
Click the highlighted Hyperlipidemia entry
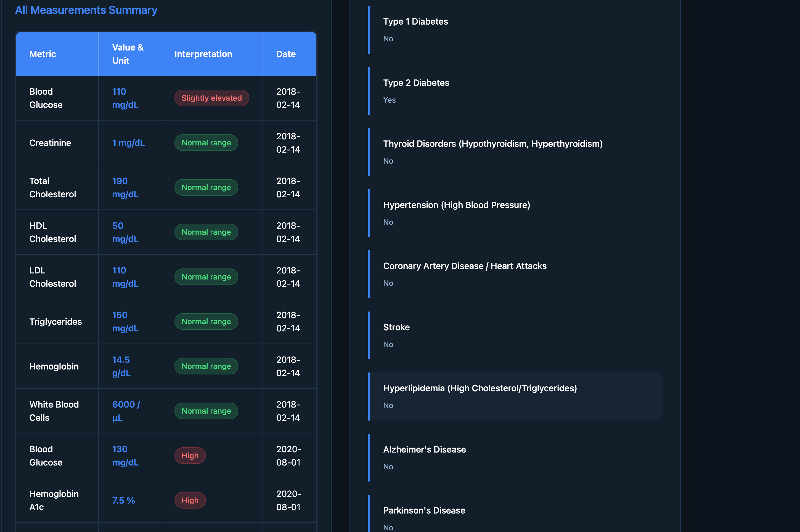[480, 388]
